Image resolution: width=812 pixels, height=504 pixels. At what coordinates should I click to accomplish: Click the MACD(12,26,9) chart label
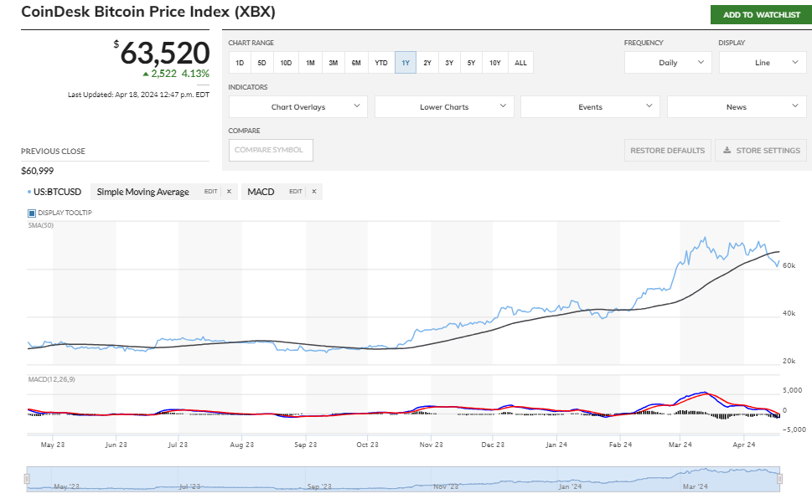(x=51, y=379)
